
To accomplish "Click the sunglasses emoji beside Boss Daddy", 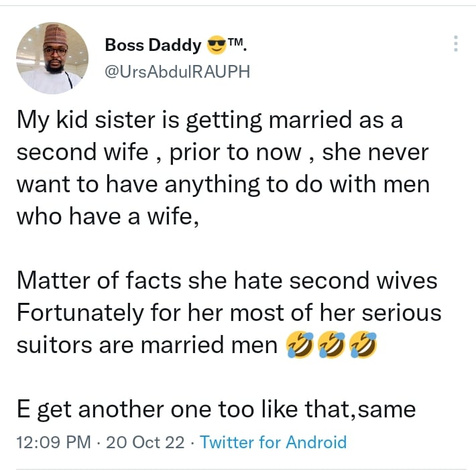I will pos(216,46).
